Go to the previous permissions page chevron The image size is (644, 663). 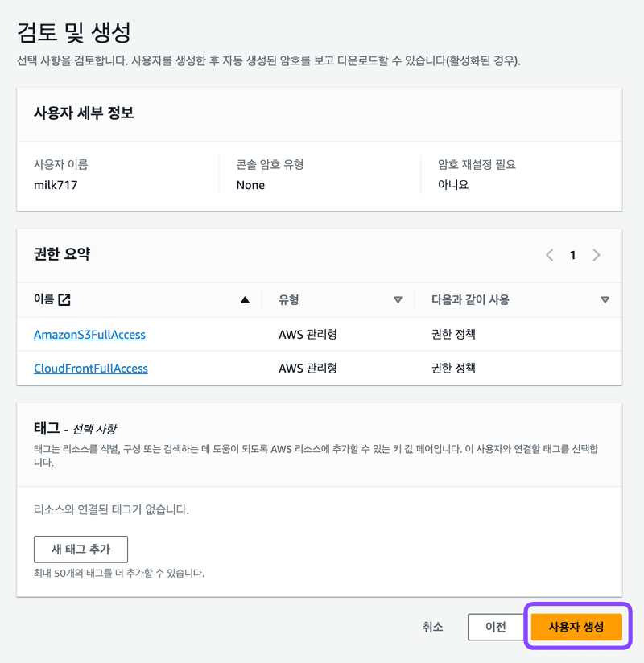550,255
